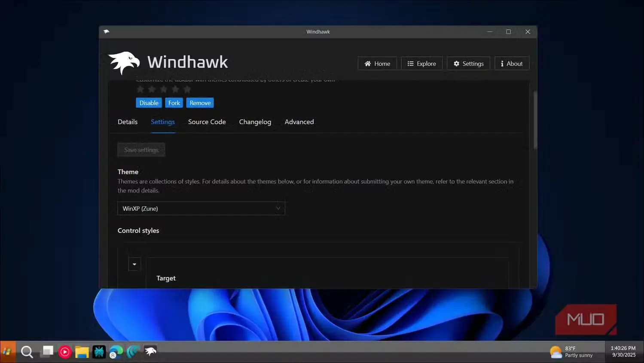Open the About page

tap(512, 64)
